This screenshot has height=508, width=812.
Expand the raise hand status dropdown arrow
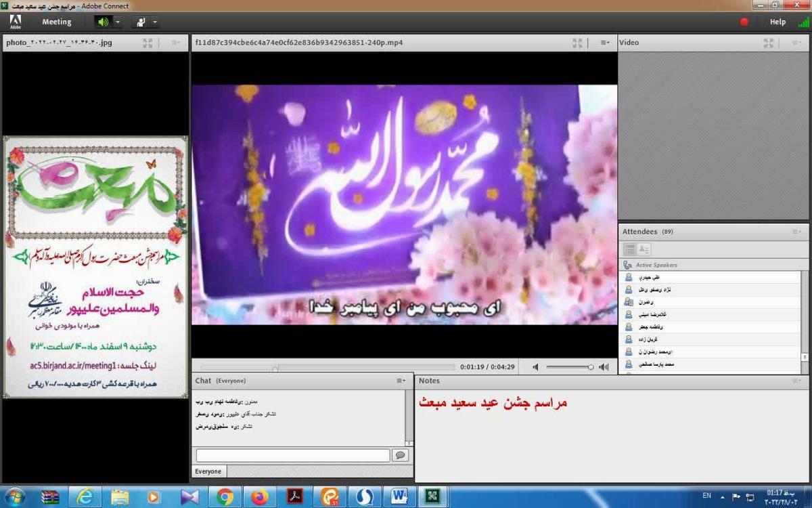[x=155, y=22]
